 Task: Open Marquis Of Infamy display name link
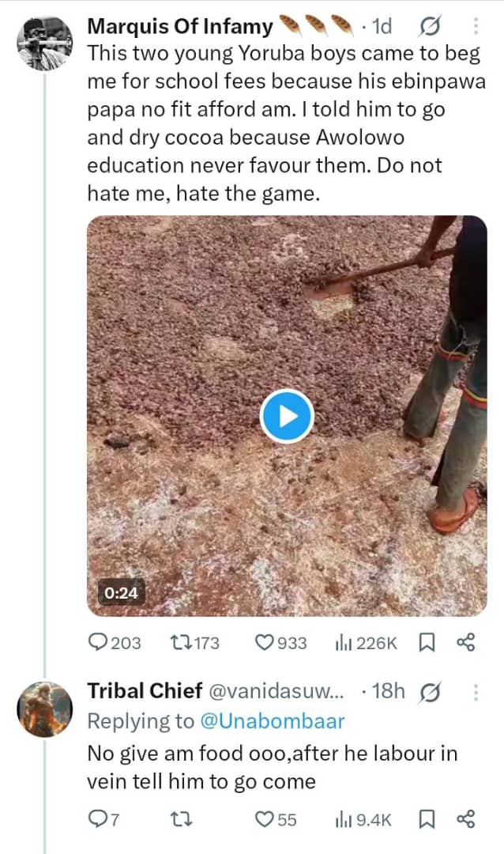(x=179, y=27)
